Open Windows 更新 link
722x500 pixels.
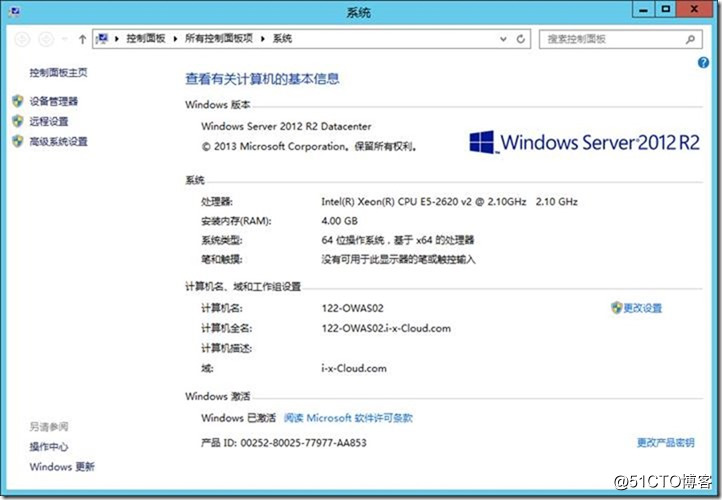tap(62, 467)
